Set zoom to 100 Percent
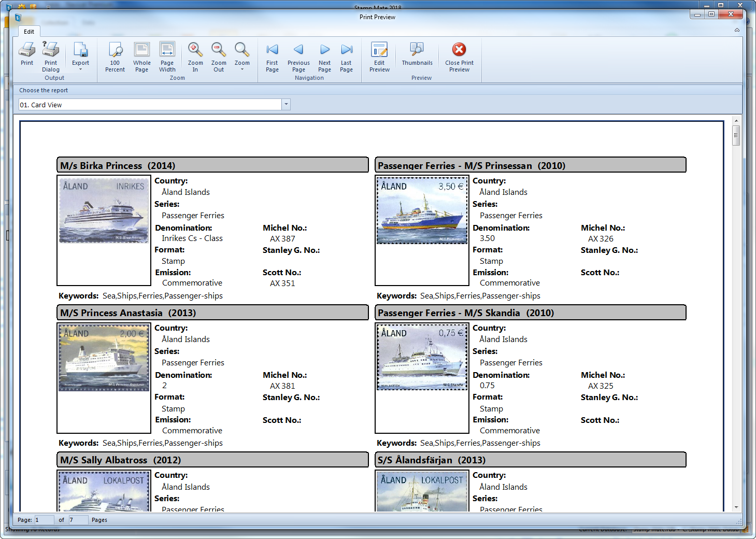This screenshot has width=756, height=539. [x=115, y=56]
